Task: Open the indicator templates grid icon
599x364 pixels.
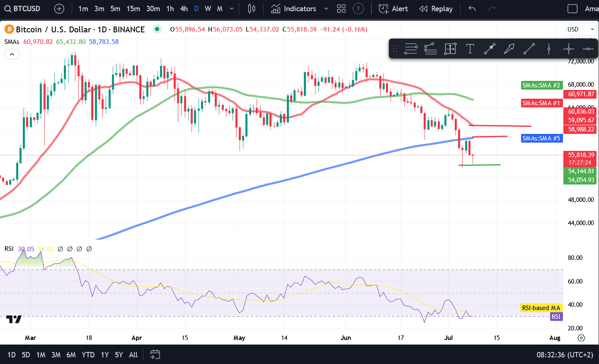Action: (341, 9)
